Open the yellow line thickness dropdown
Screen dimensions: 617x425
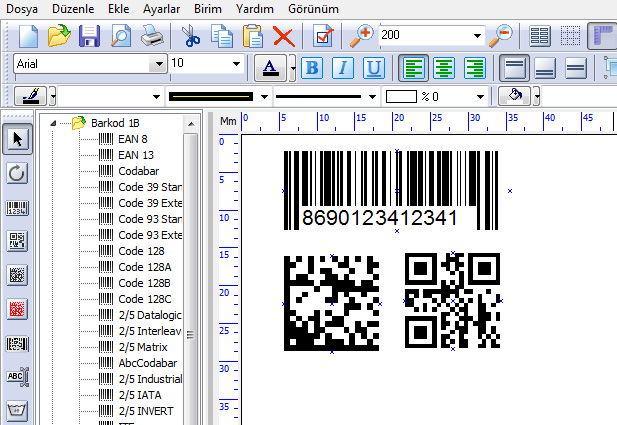264,97
